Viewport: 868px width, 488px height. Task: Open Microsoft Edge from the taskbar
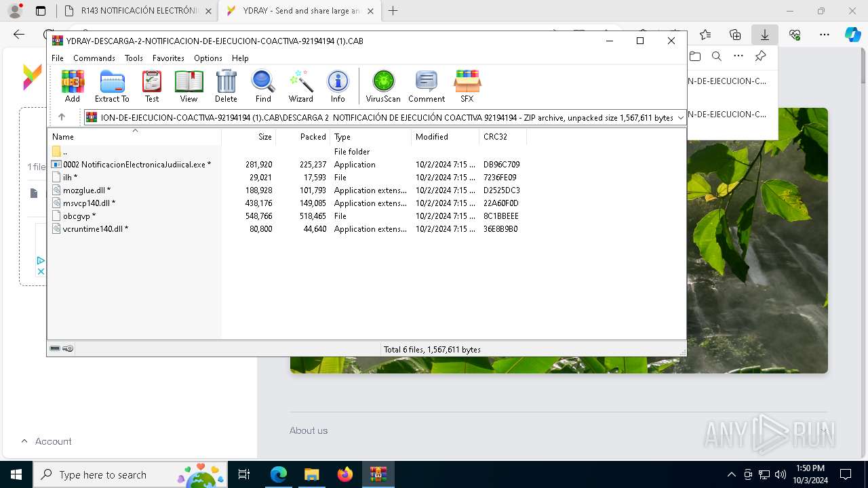pyautogui.click(x=279, y=474)
